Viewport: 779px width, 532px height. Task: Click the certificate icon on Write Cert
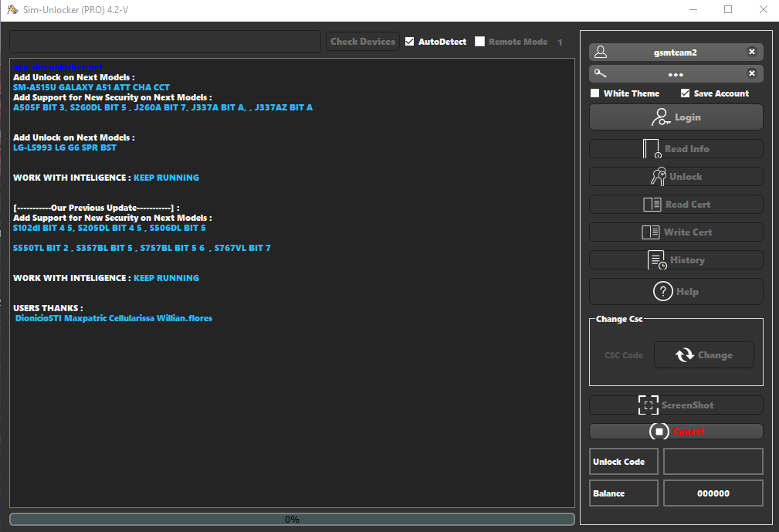click(x=650, y=232)
